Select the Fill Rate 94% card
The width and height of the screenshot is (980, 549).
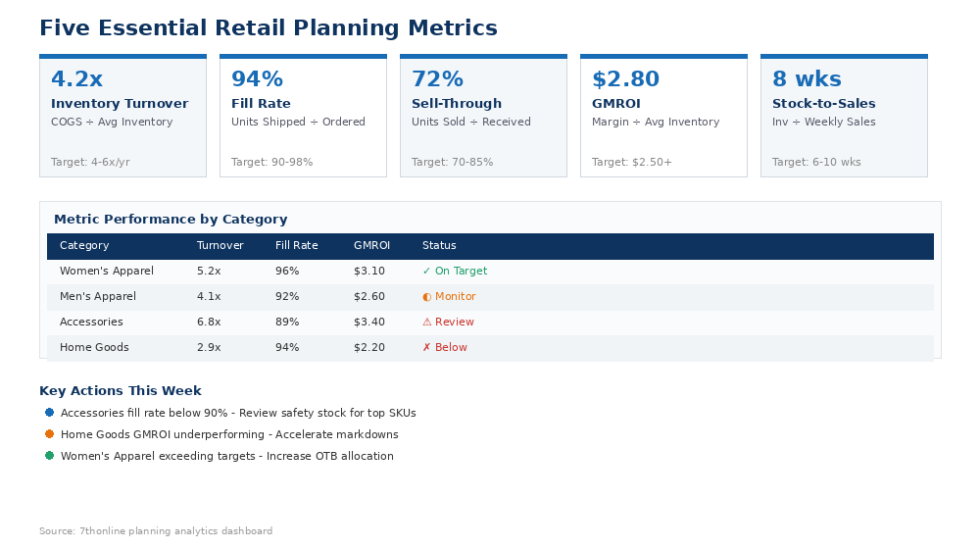303,116
